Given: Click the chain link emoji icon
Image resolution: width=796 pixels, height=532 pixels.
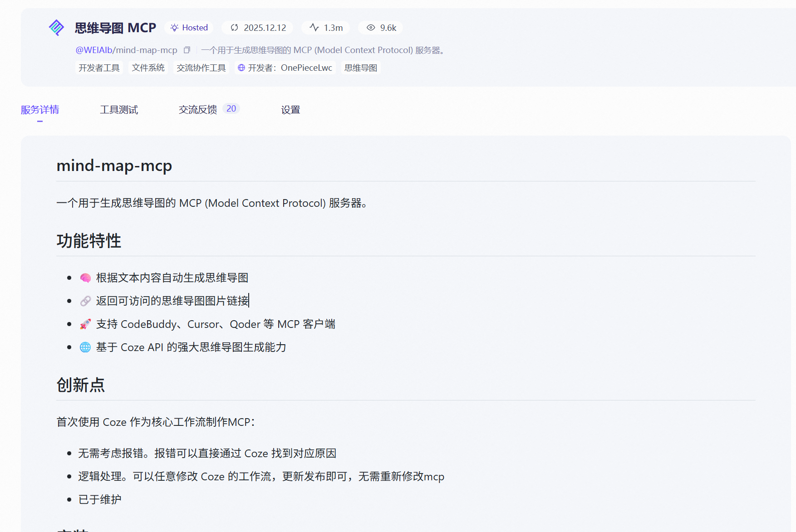Looking at the screenshot, I should coord(85,301).
